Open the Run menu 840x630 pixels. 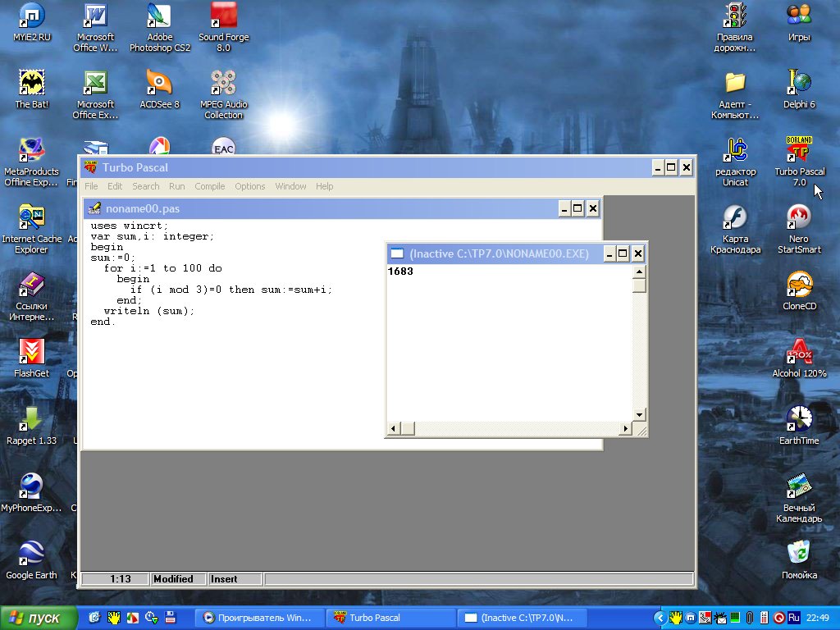click(x=176, y=186)
